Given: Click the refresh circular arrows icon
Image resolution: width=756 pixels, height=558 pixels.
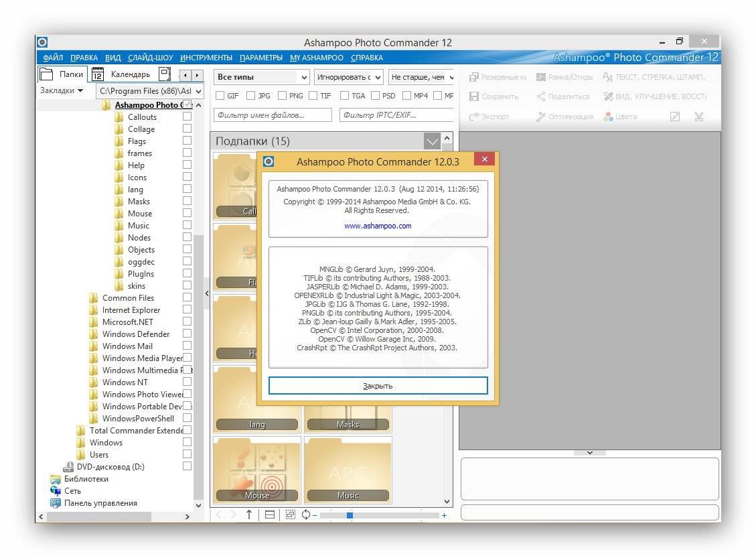Looking at the screenshot, I should point(305,514).
